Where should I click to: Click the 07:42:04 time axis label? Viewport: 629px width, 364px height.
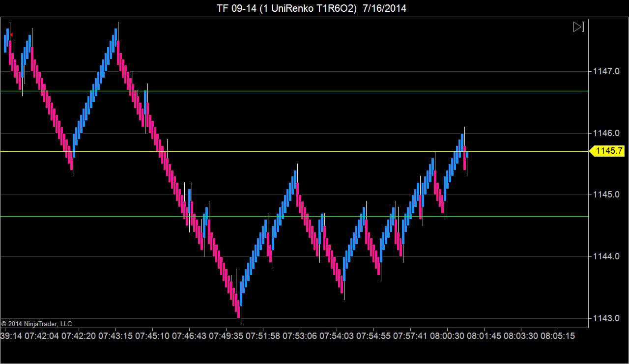pos(42,336)
